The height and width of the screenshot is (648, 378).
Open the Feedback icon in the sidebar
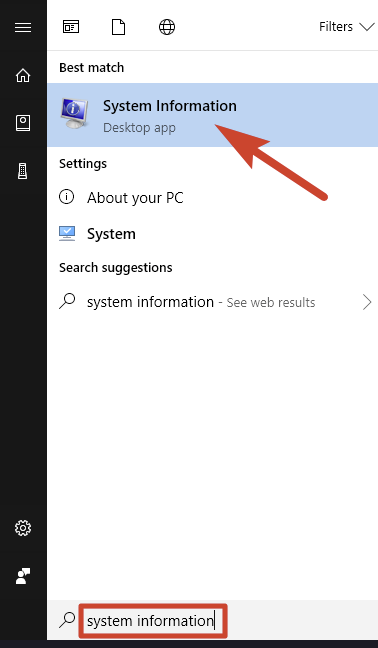pyautogui.click(x=23, y=576)
